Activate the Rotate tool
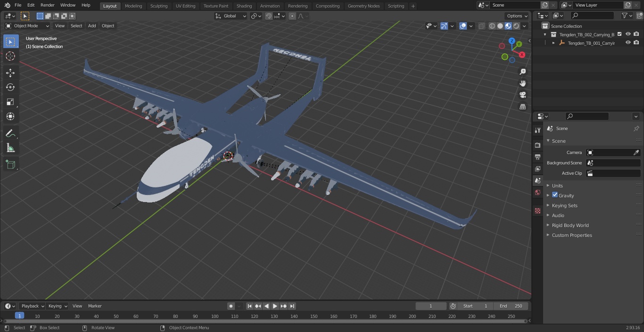The width and height of the screenshot is (644, 332). tap(10, 87)
